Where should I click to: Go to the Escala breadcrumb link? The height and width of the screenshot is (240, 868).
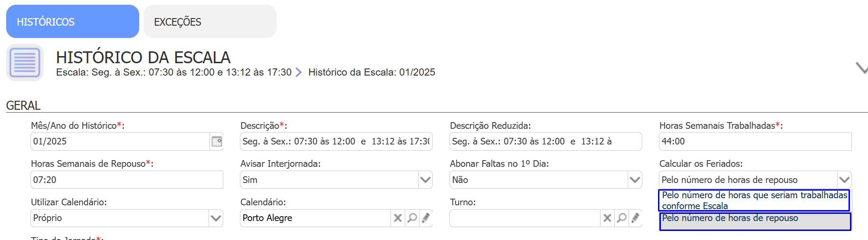click(x=173, y=72)
